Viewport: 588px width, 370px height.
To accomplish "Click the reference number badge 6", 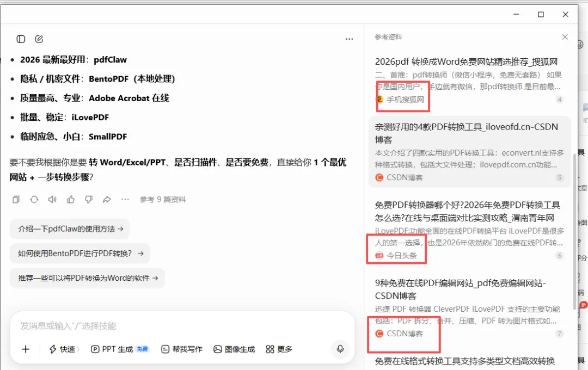I will coord(559,256).
